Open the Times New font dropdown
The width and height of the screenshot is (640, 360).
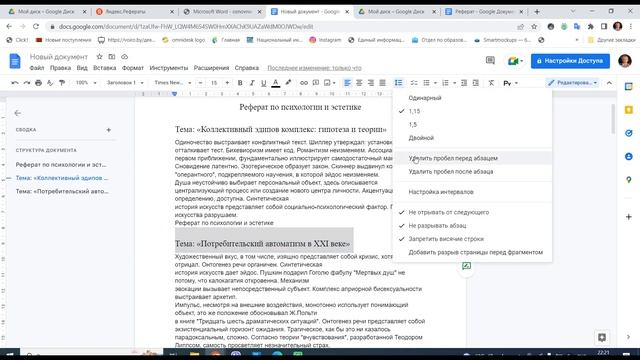[173, 83]
